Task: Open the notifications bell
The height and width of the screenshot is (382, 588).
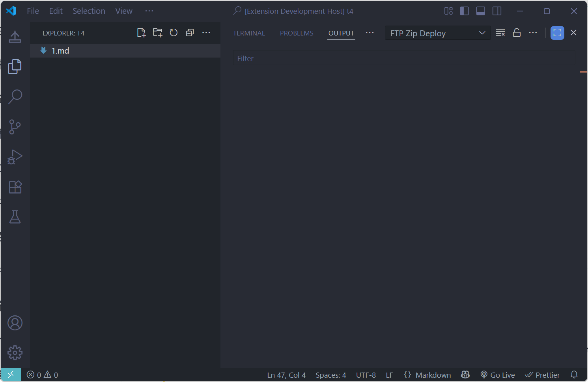Action: point(574,375)
